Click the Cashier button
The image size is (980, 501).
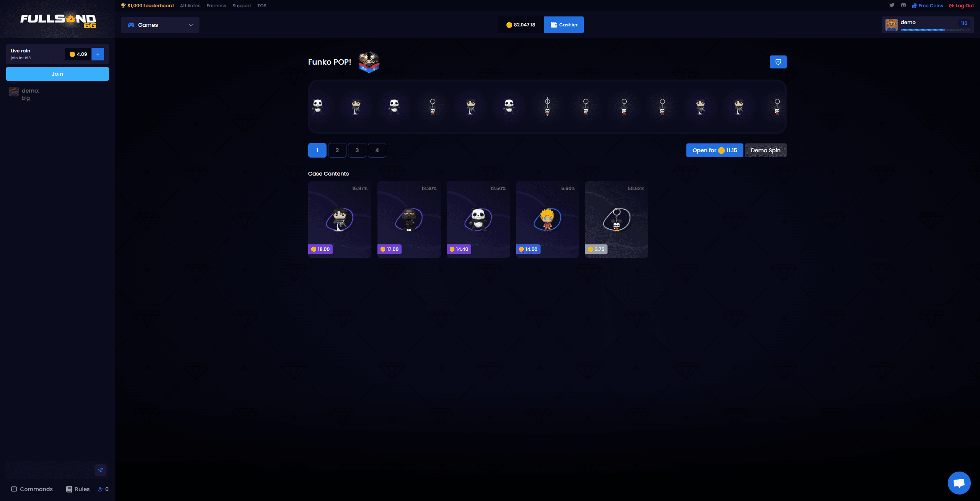point(563,25)
